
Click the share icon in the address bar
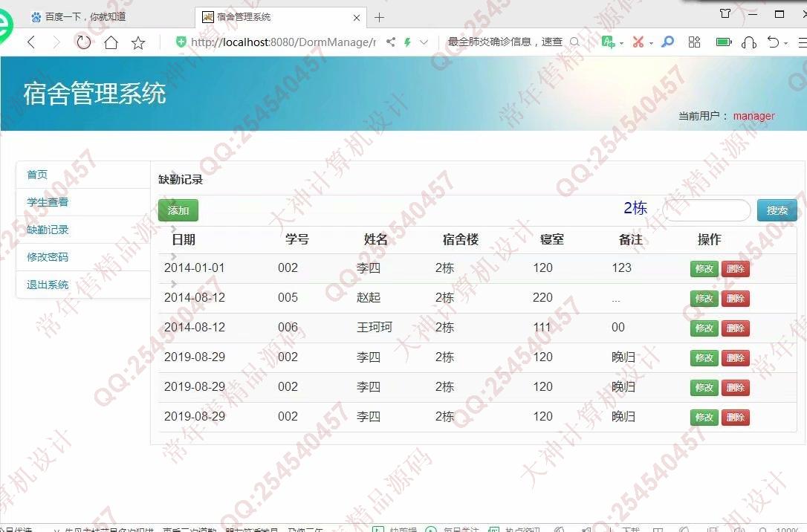391,42
